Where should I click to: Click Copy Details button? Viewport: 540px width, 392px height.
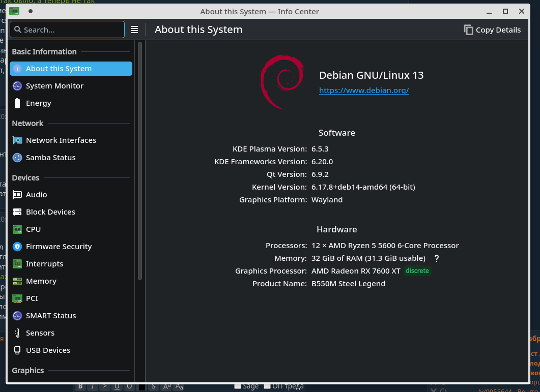[492, 30]
